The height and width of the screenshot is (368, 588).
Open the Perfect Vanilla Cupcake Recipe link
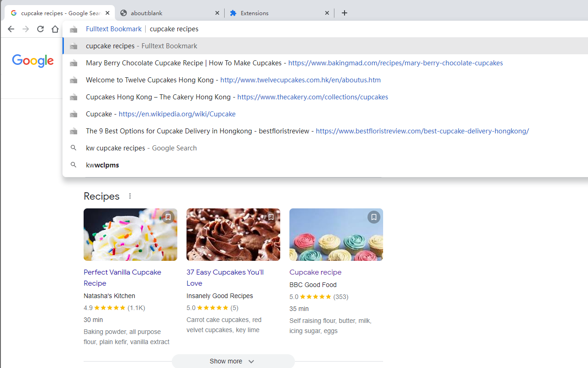[x=122, y=278]
